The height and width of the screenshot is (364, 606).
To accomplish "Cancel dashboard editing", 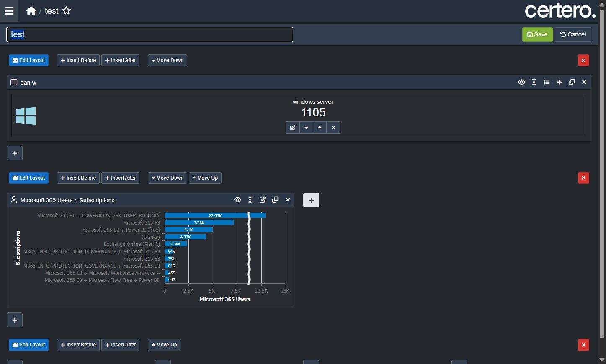I will 573,34.
